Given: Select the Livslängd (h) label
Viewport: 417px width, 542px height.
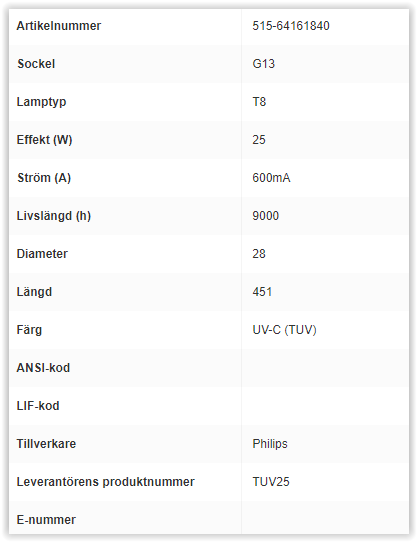Looking at the screenshot, I should (54, 216).
